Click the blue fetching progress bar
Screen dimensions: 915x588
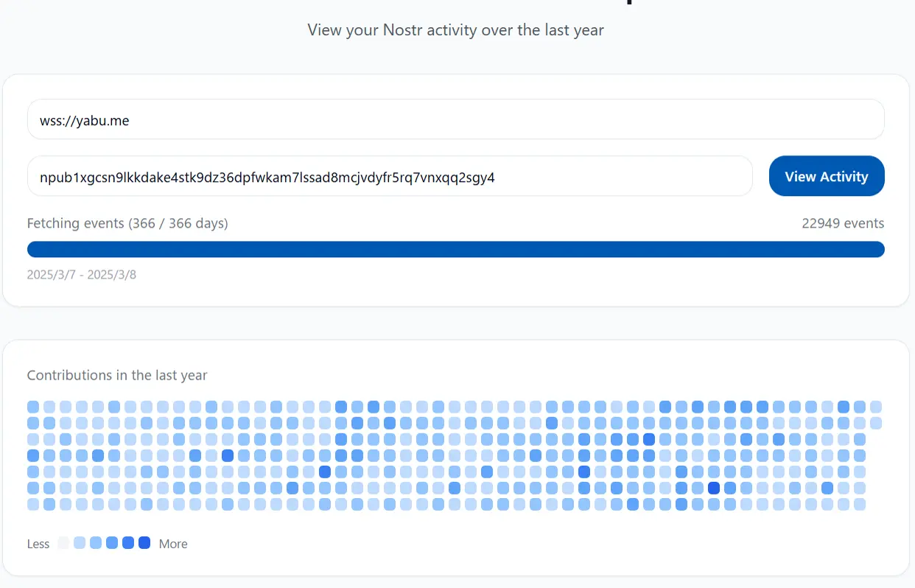coord(455,249)
